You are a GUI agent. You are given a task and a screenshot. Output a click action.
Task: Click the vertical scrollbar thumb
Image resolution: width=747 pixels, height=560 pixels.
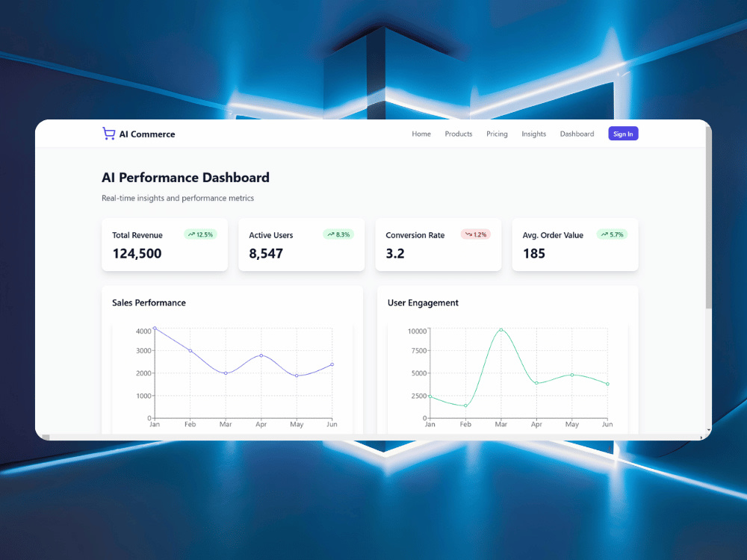(x=708, y=217)
